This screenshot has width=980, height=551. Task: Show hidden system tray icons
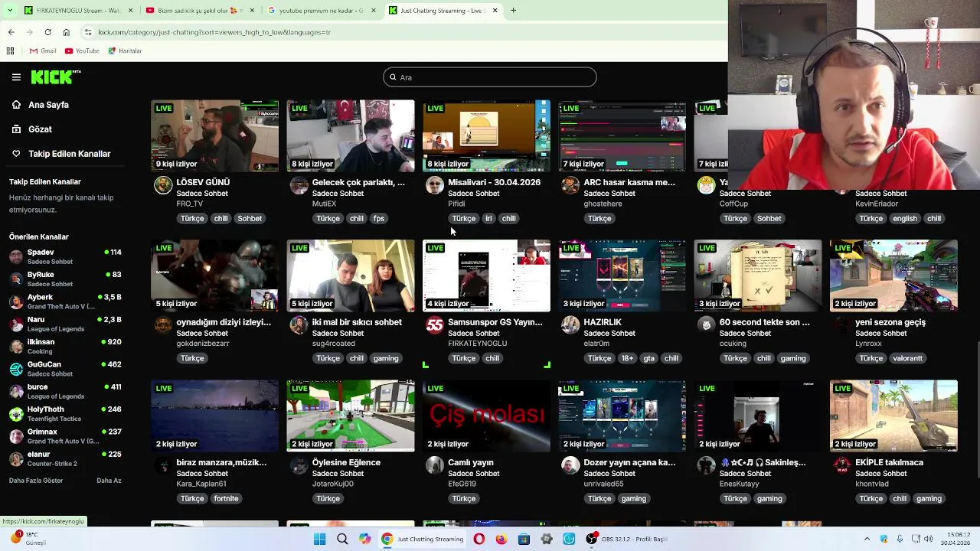[x=867, y=539]
